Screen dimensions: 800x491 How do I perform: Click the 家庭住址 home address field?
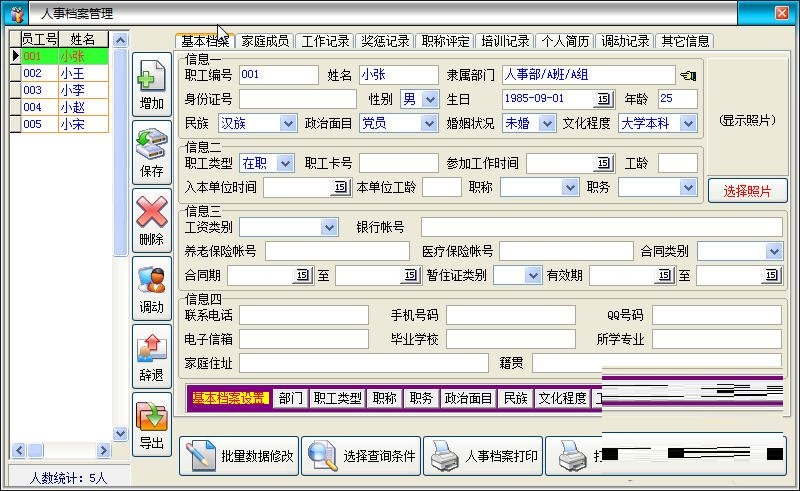(364, 363)
